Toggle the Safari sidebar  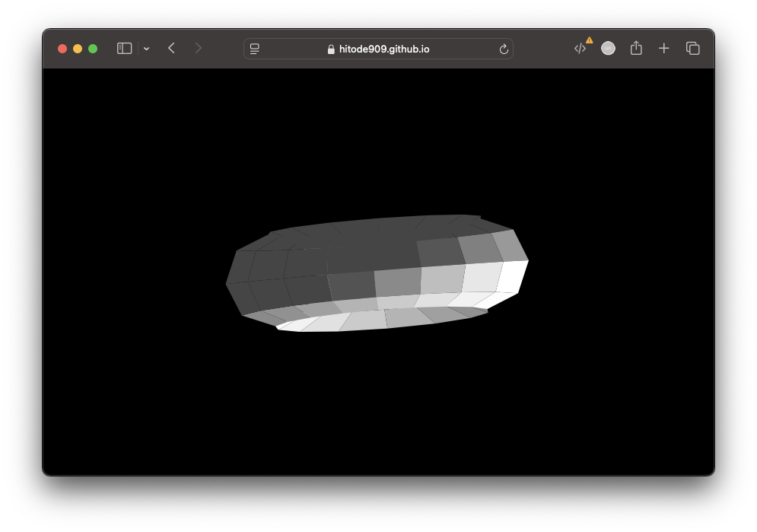pyautogui.click(x=124, y=48)
